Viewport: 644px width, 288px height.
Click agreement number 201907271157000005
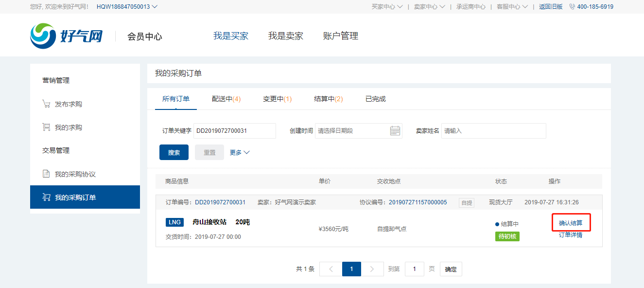click(418, 202)
